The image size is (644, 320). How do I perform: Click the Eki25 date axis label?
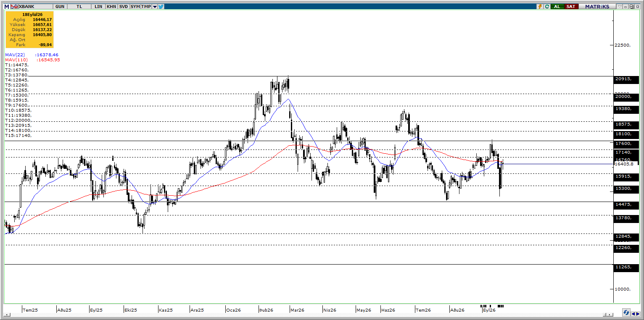[x=130, y=310]
